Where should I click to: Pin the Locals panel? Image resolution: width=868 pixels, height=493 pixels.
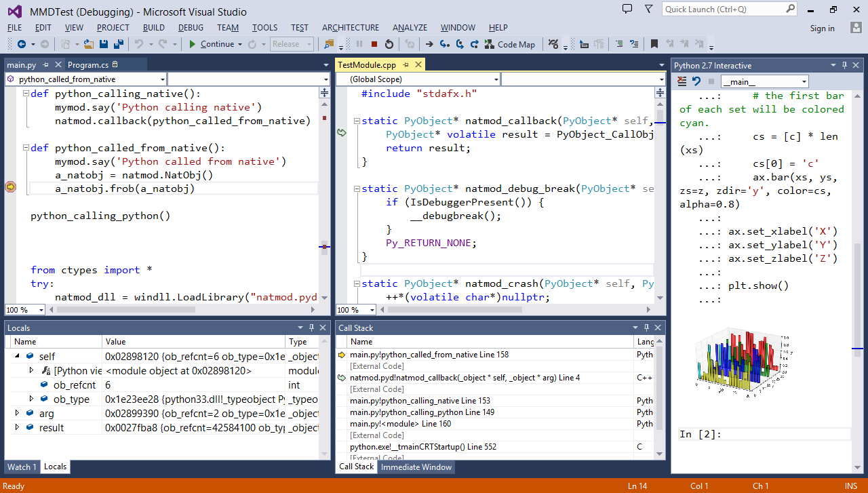tap(310, 327)
